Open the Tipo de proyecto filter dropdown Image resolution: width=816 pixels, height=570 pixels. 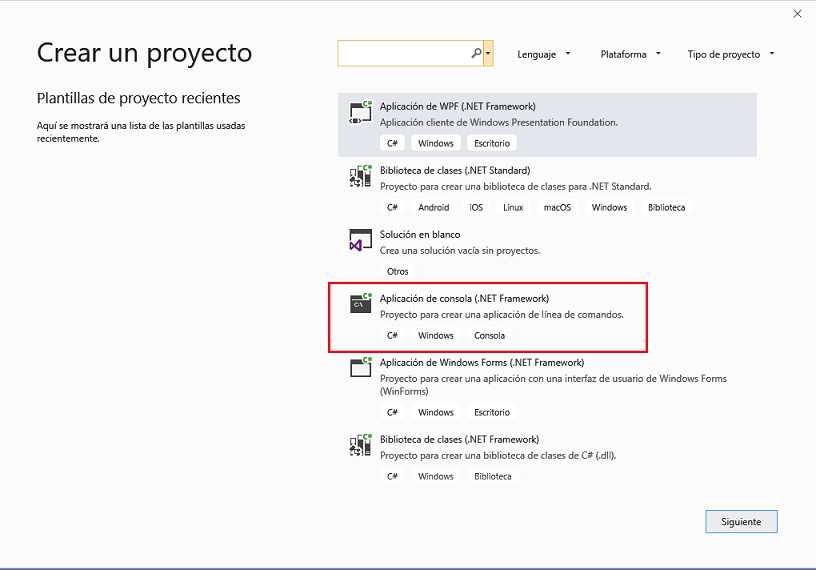[x=731, y=54]
